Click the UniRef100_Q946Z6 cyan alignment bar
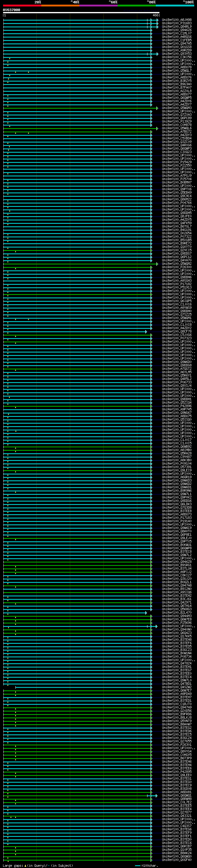The height and width of the screenshot is (868, 197). point(78,30)
